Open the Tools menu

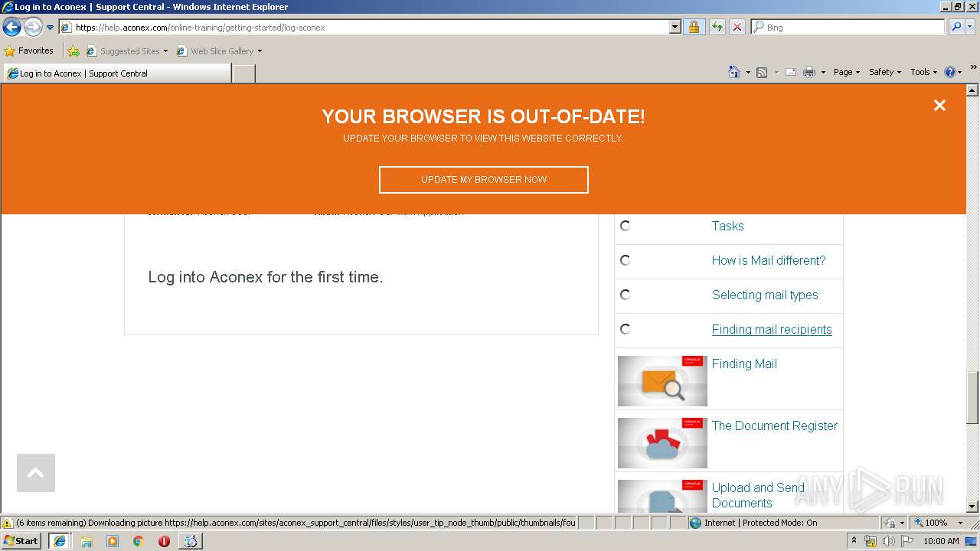coord(923,72)
